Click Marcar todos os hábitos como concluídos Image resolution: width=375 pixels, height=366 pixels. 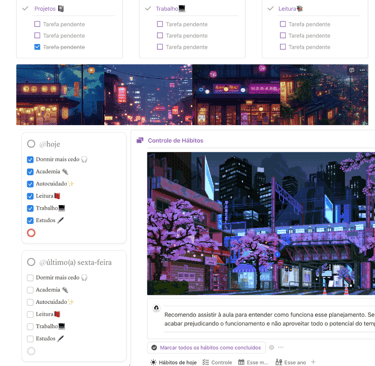206,347
